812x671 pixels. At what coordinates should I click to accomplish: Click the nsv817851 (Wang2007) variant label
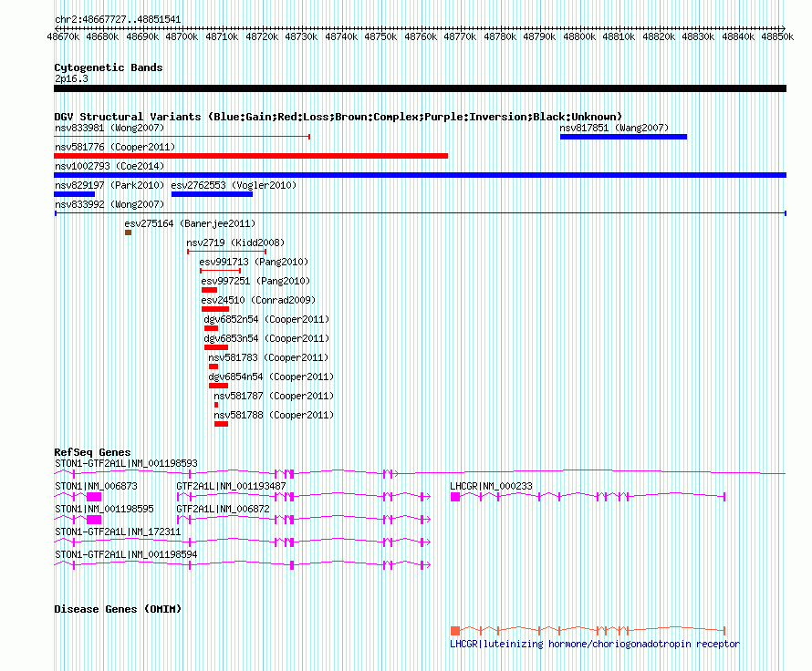click(614, 128)
